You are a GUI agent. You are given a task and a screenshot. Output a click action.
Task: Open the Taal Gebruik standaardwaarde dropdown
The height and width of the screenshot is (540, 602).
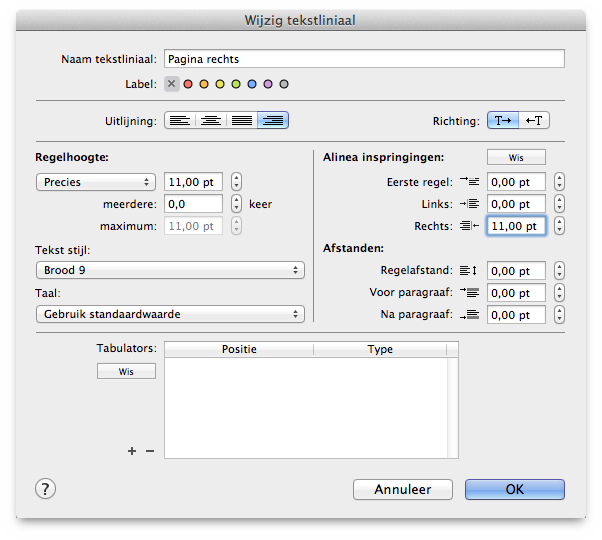point(170,314)
